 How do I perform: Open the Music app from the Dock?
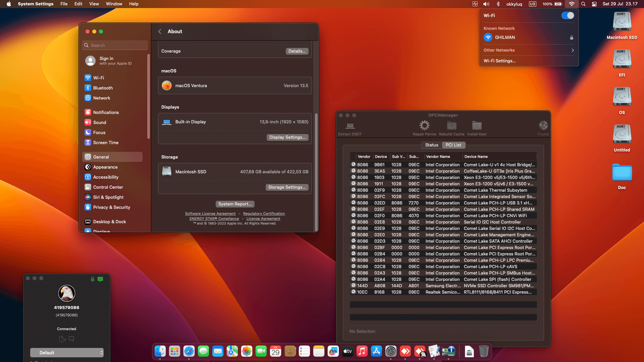(x=362, y=351)
